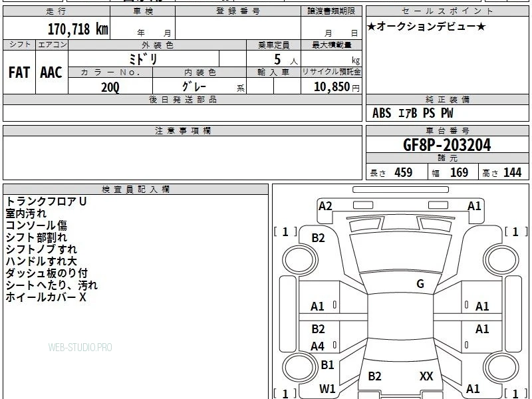Screen dimensions: 532x399
Task: Click the W1 damage mark on the diagram
Action: point(327,388)
